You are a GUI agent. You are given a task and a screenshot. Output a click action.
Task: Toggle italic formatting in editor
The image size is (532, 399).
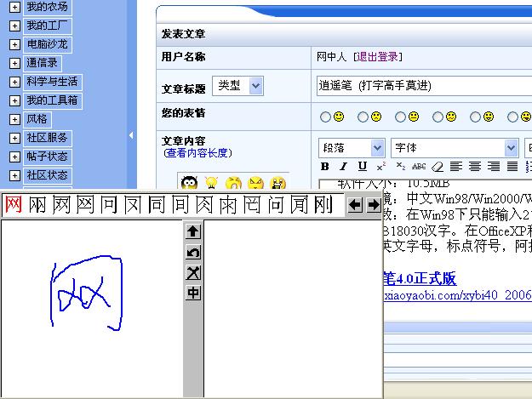tap(343, 167)
